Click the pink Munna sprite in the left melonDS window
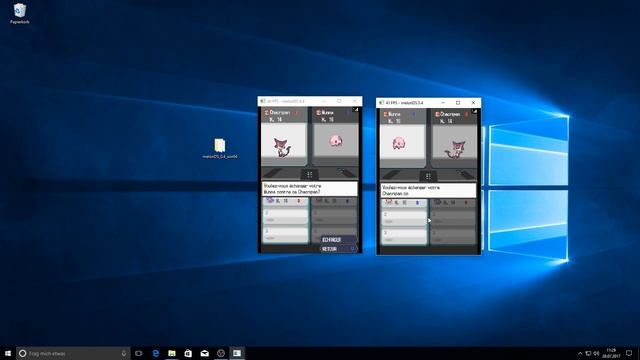Viewport: 640px width, 360px height. pyautogui.click(x=336, y=141)
